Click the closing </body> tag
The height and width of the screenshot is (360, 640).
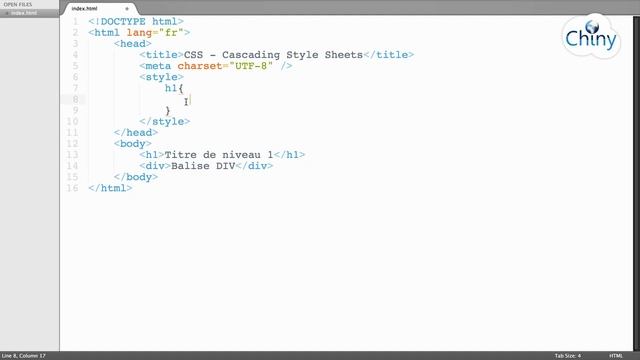136,177
